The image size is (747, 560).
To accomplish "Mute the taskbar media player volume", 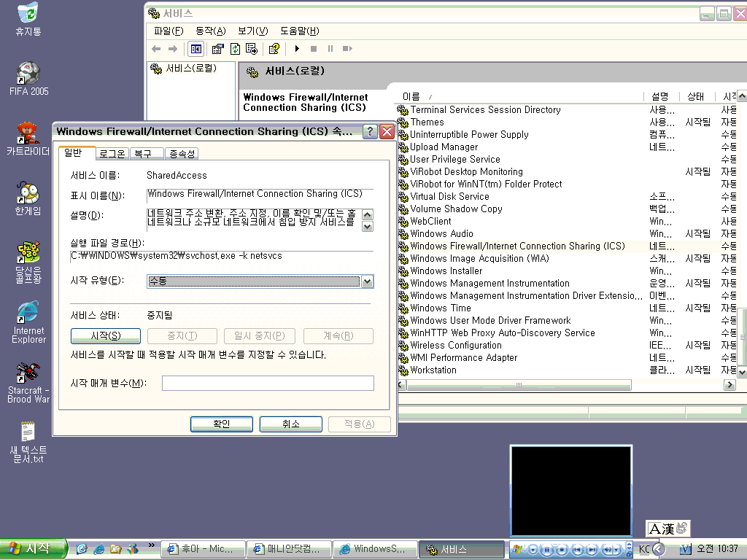I will click(608, 550).
